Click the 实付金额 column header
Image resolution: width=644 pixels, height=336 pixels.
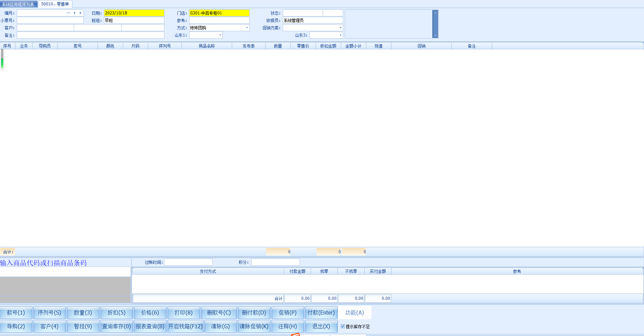click(378, 271)
